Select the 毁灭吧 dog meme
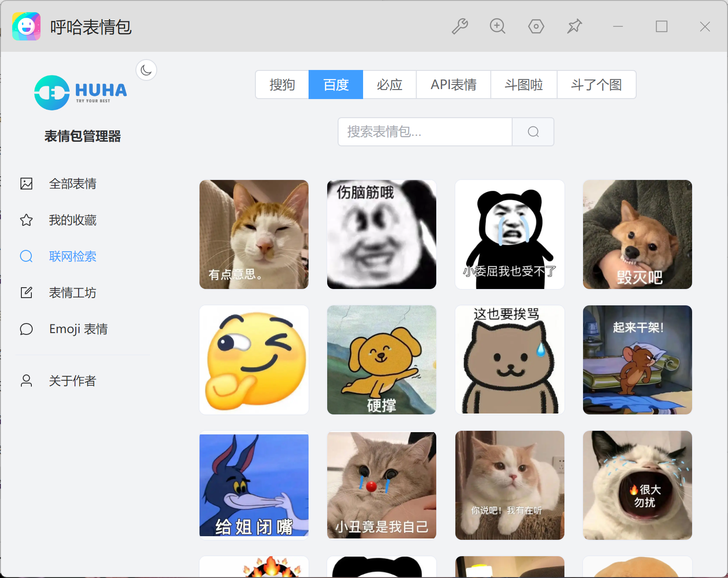The image size is (728, 578). pos(638,234)
